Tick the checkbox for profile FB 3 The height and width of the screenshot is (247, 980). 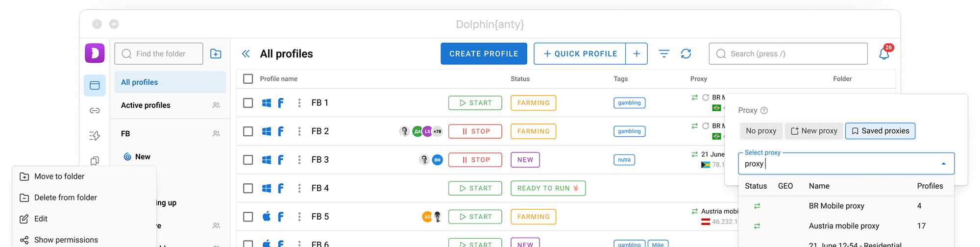[248, 160]
